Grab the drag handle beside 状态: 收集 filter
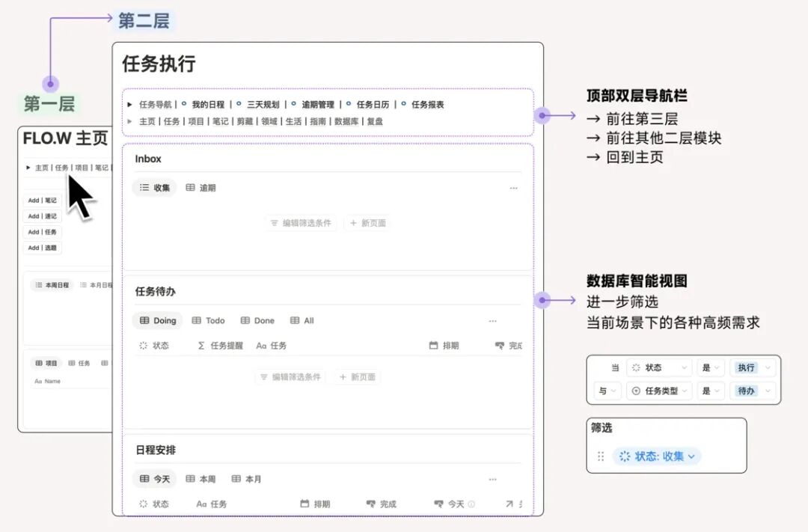This screenshot has height=532, width=808. 601,456
